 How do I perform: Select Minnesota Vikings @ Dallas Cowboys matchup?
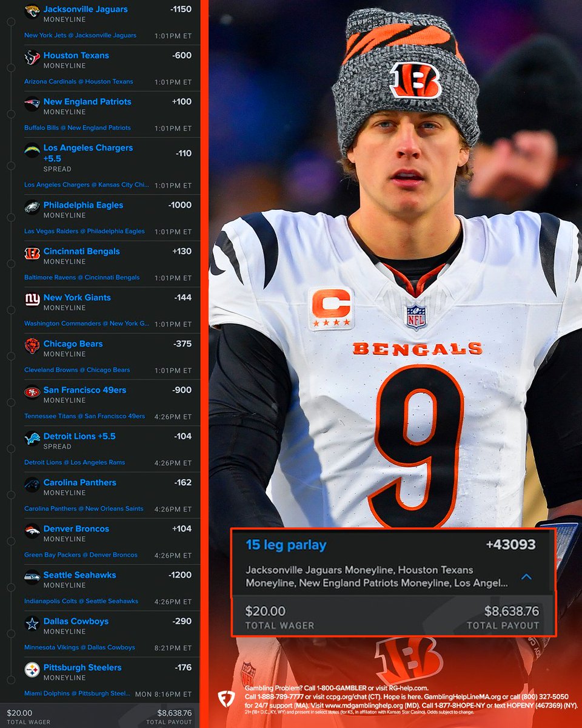[x=79, y=647]
